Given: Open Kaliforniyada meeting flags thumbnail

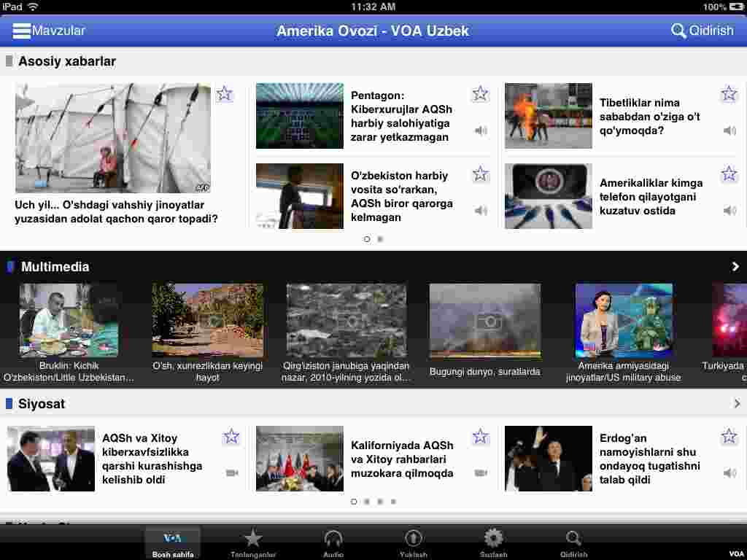Looking at the screenshot, I should pos(300,459).
